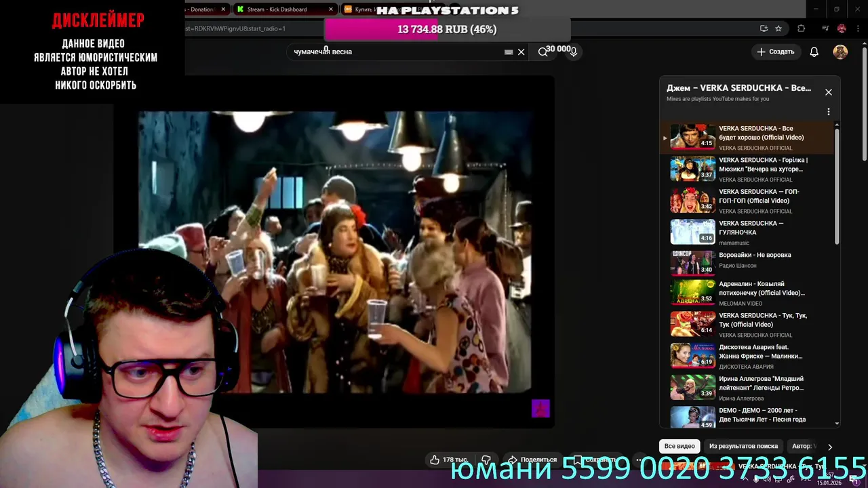Play Все будет хорошо playlist item
Image resolution: width=868 pixels, height=488 pixels.
point(747,138)
